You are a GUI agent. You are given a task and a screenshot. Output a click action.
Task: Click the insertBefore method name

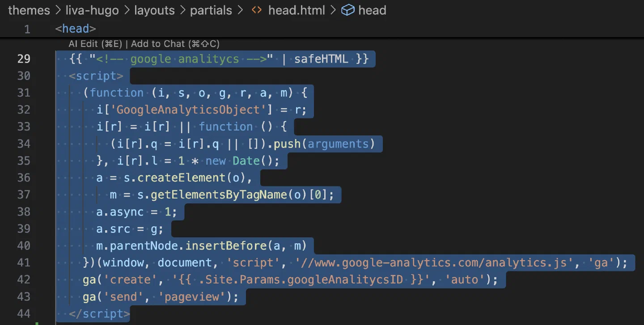point(226,245)
